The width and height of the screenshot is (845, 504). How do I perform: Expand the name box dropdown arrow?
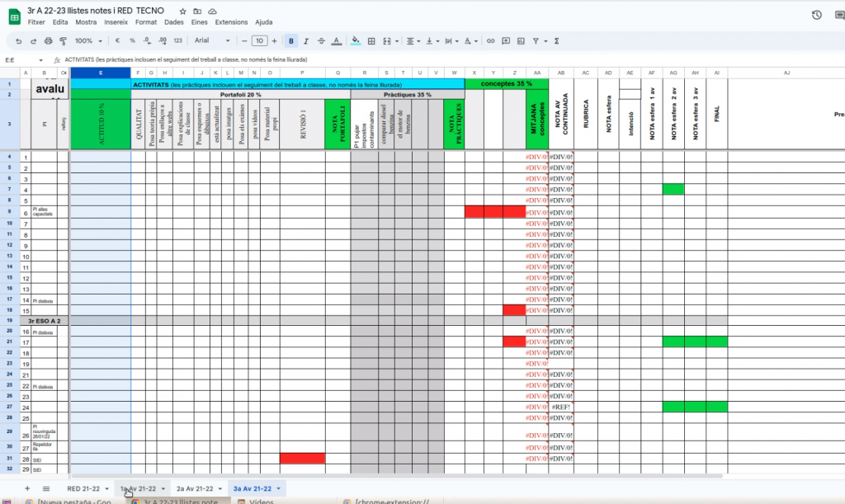tap(40, 59)
